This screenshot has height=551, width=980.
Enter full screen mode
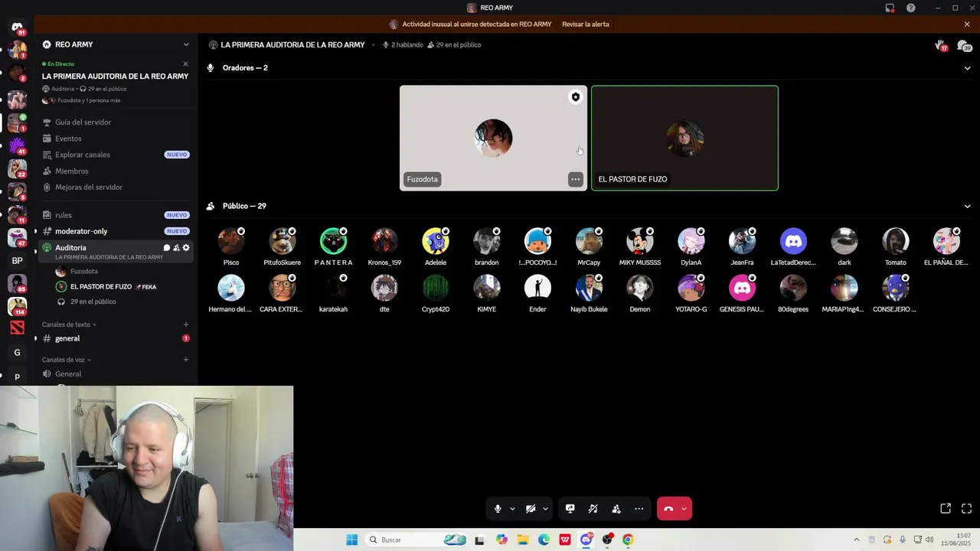[x=966, y=508]
